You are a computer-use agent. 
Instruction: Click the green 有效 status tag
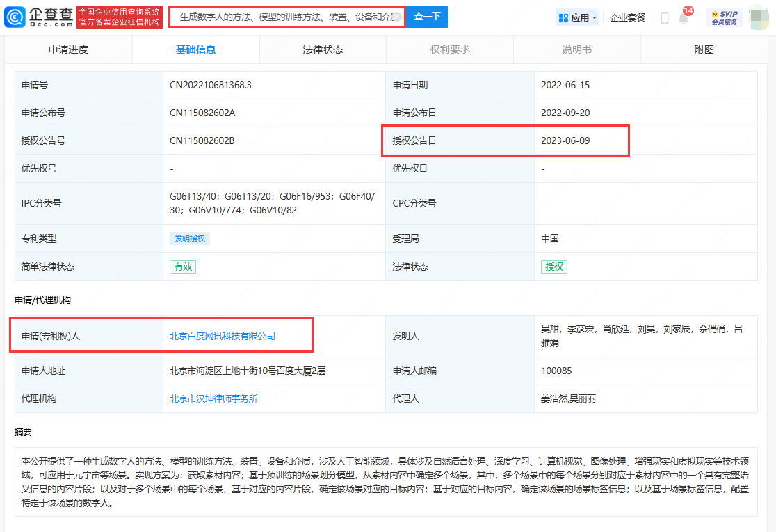point(182,266)
